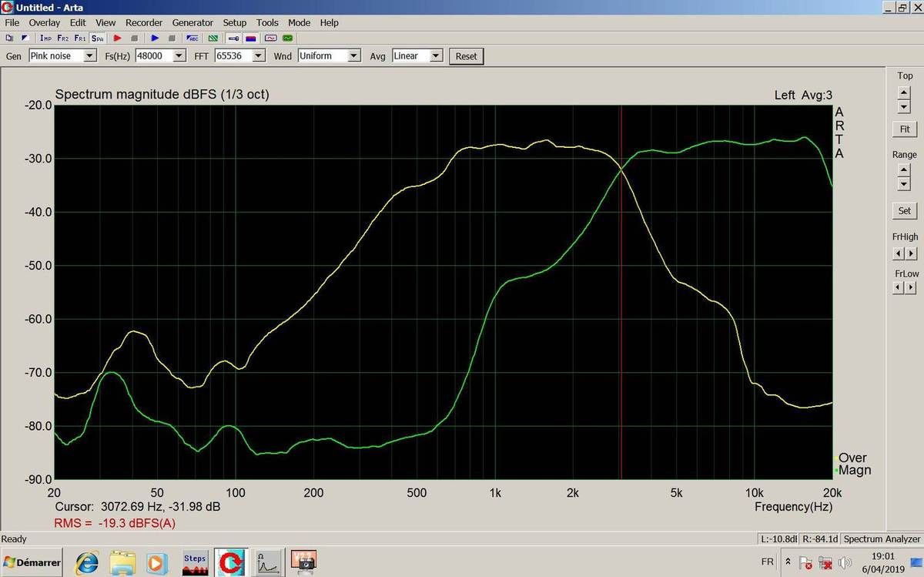Select the Arta taskbar icon

pyautogui.click(x=229, y=562)
